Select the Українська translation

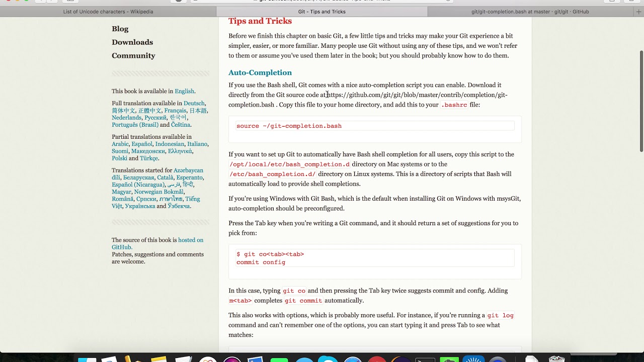pos(140,206)
